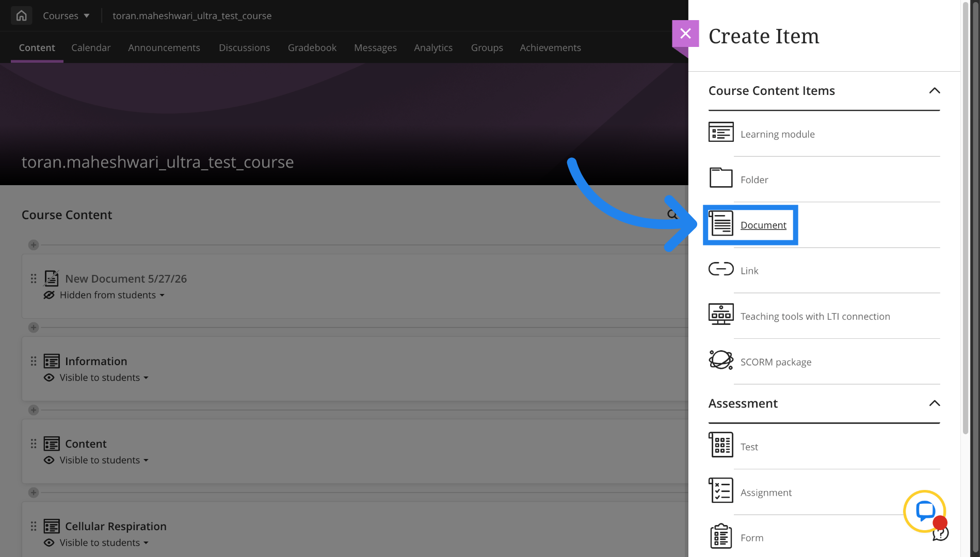980x557 pixels.
Task: Click the Learning module icon
Action: [721, 132]
